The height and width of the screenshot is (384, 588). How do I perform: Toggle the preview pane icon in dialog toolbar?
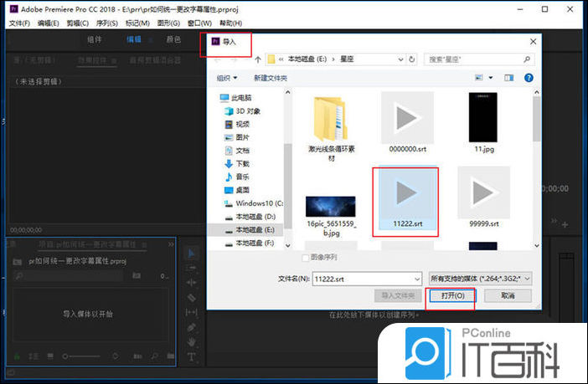click(x=508, y=78)
